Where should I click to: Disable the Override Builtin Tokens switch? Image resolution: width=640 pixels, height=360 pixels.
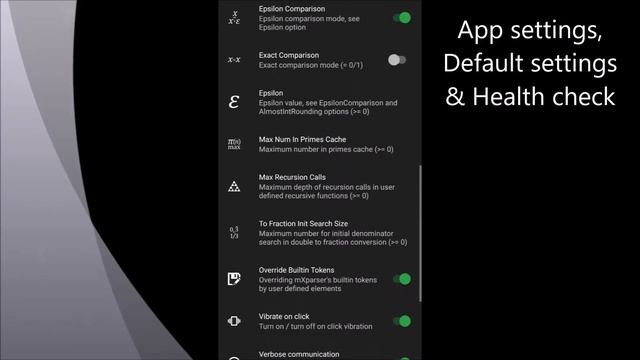point(402,279)
